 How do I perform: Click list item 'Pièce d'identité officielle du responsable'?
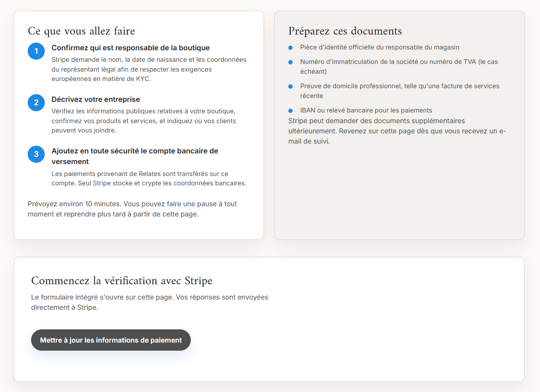380,47
